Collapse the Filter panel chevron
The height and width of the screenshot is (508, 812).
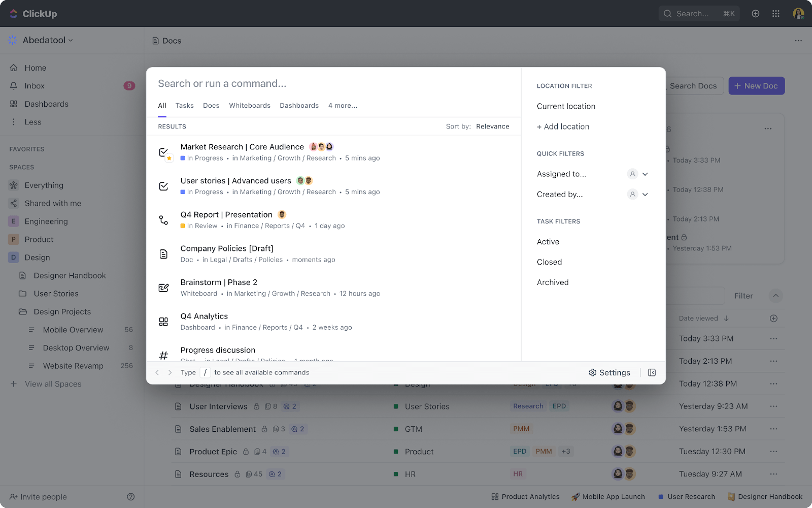[x=775, y=296]
